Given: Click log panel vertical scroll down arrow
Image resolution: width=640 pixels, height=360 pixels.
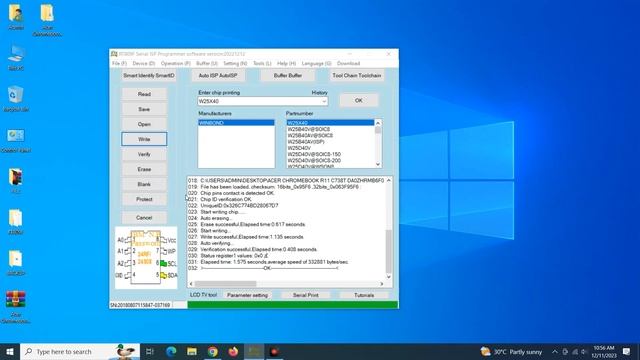Looking at the screenshot, I should (389, 277).
